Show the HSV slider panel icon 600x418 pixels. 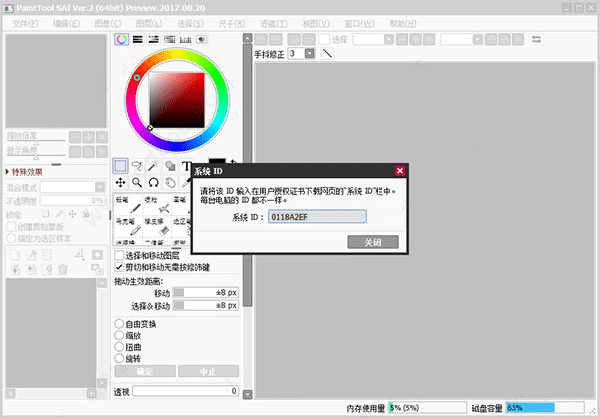click(153, 39)
